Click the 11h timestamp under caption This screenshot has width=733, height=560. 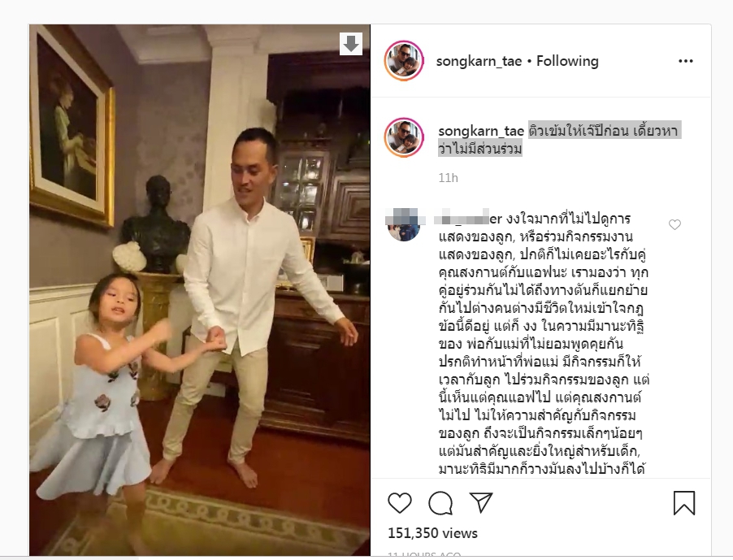[x=449, y=178]
